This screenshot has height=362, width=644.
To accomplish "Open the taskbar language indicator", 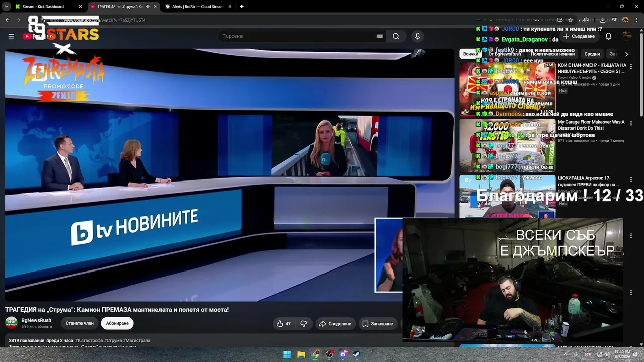I will point(588,354).
